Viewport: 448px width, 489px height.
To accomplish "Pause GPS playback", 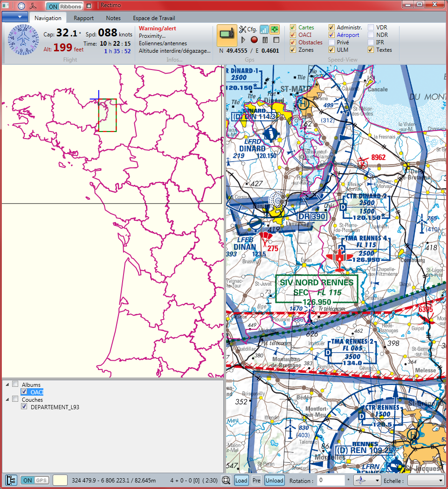I will 265,40.
